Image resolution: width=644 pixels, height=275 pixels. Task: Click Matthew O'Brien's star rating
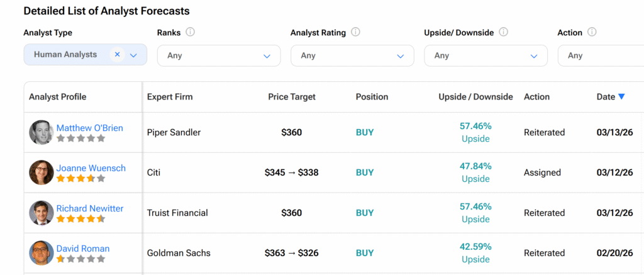tap(80, 138)
